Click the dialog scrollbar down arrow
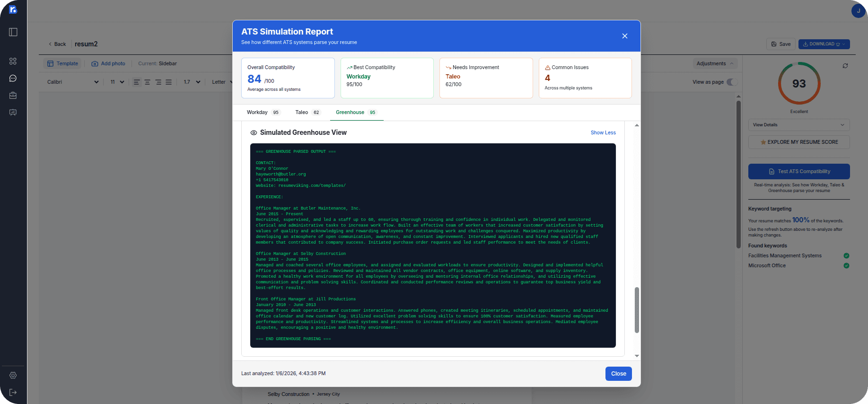Image resolution: width=868 pixels, height=404 pixels. pyautogui.click(x=637, y=356)
